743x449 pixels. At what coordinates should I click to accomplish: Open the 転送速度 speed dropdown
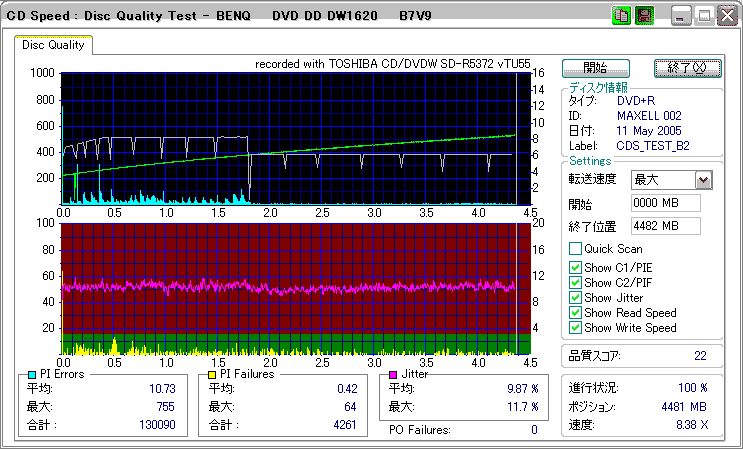pos(703,180)
